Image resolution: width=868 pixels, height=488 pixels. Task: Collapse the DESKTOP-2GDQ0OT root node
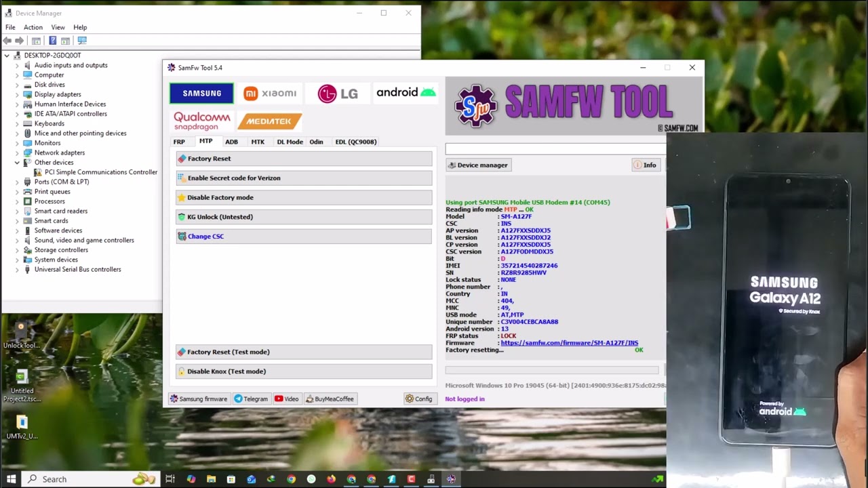(x=7, y=56)
